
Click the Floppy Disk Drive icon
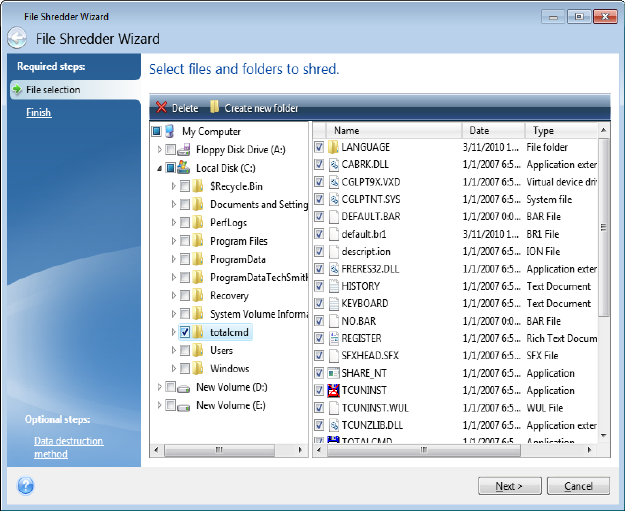184,150
